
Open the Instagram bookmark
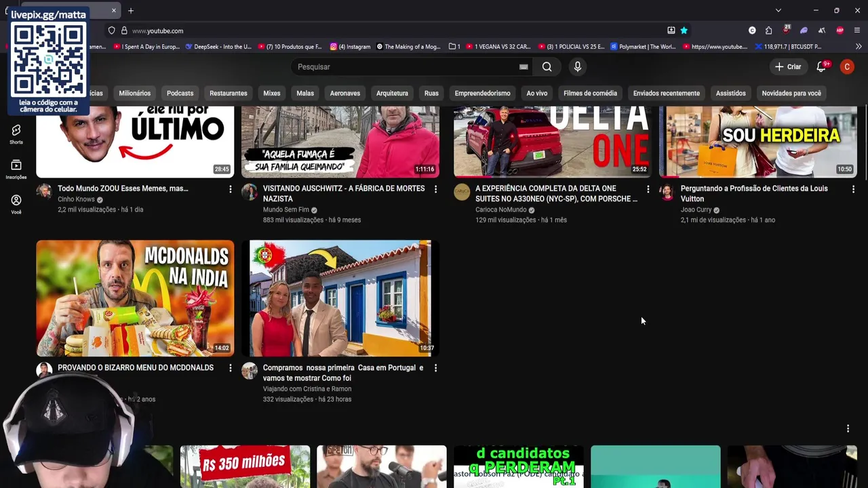(351, 47)
